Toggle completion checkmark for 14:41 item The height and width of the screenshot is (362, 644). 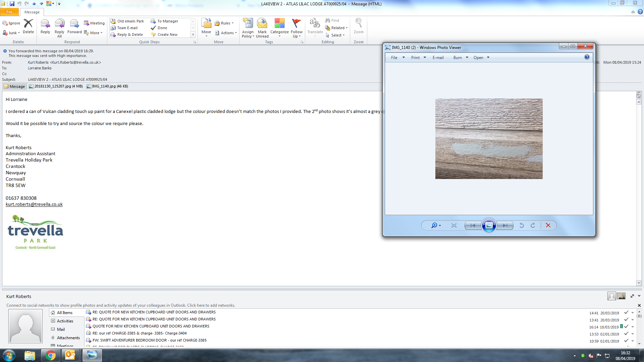click(626, 313)
